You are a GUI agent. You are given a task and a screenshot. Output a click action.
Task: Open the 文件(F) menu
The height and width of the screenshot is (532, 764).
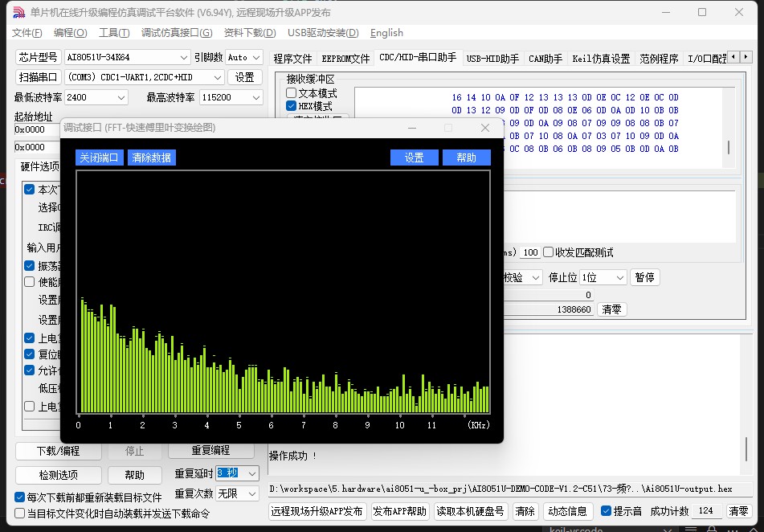[27, 33]
